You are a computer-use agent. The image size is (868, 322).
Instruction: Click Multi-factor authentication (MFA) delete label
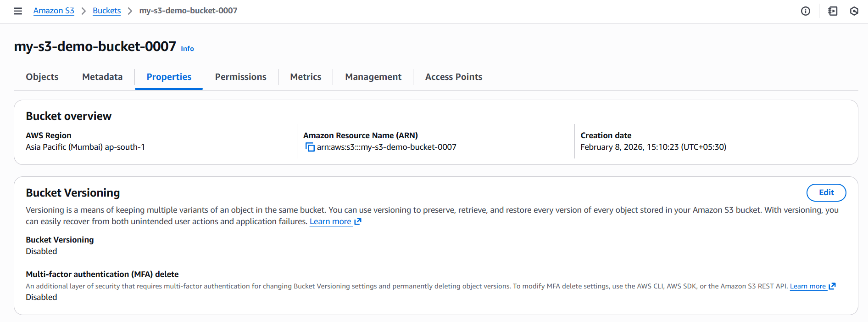pos(102,274)
